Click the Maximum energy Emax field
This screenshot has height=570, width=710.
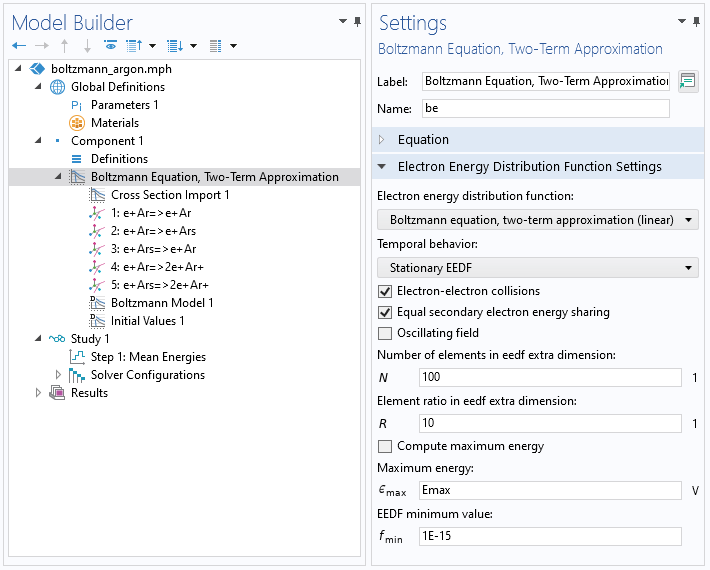pyautogui.click(x=550, y=491)
